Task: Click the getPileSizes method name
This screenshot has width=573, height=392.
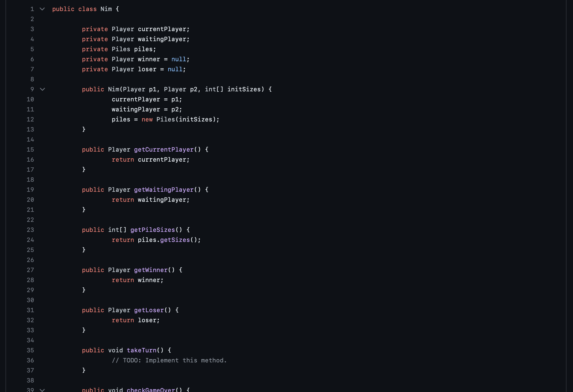Action: click(152, 230)
